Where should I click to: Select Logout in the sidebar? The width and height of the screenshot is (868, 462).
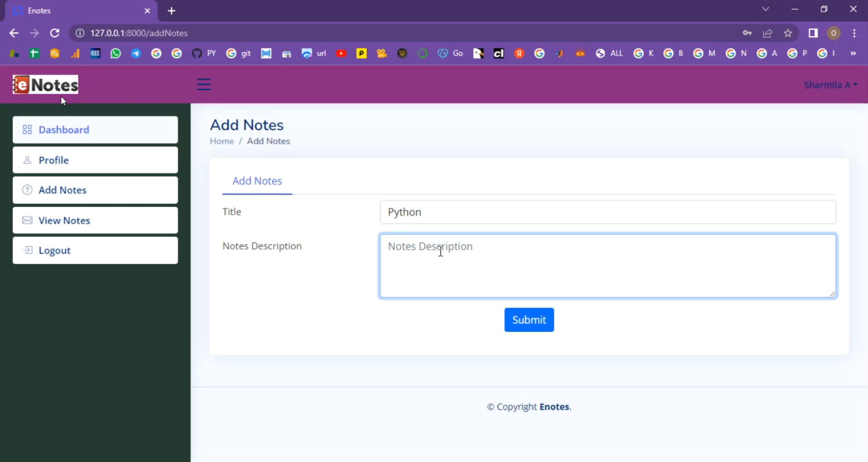[x=95, y=250]
